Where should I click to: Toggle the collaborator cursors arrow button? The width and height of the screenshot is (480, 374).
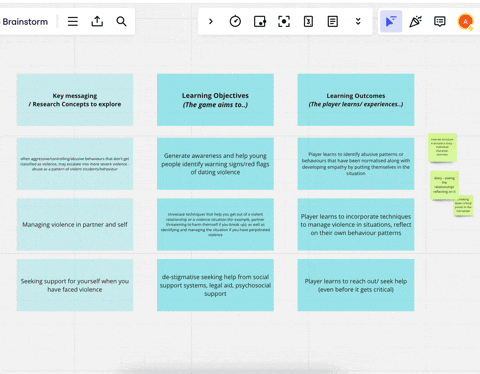pyautogui.click(x=391, y=22)
